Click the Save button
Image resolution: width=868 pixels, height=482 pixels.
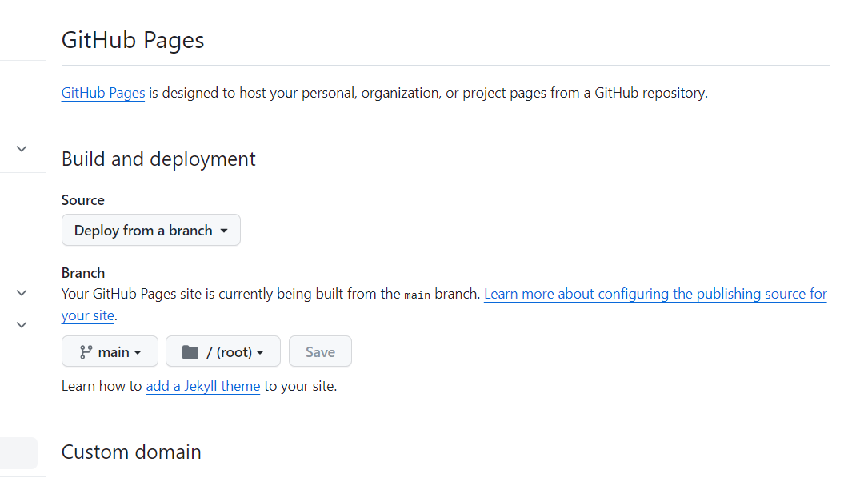point(320,351)
